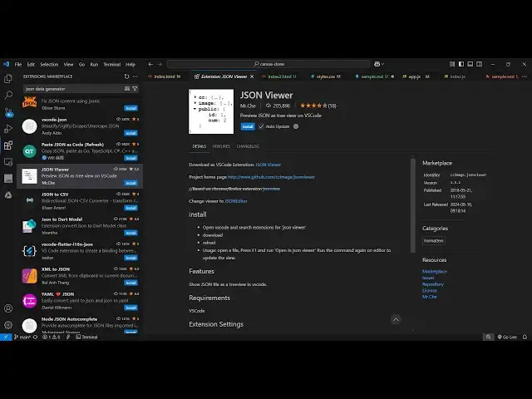Switch to styles.css editor tab

tap(325, 76)
